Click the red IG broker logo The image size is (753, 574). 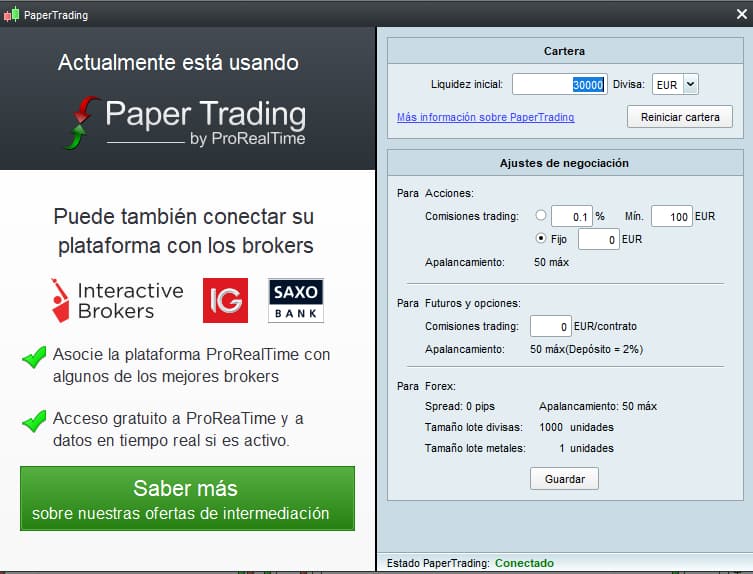(225, 301)
